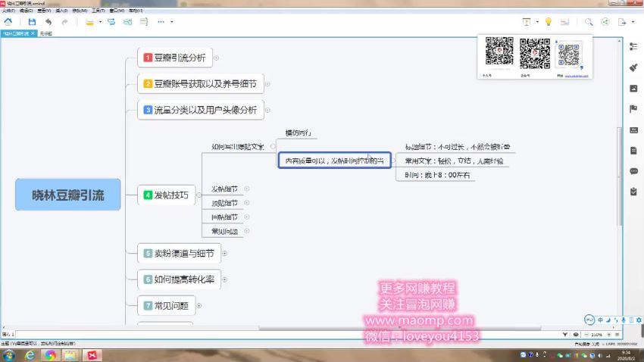Click the vertical canvas scrollbar
Image resolution: width=644 pixels, height=362 pixels.
pos(620,176)
